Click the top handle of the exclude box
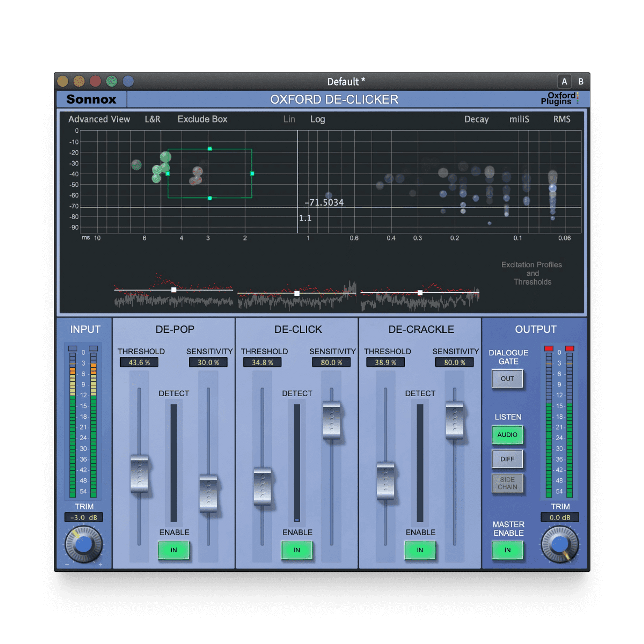 pyautogui.click(x=210, y=149)
